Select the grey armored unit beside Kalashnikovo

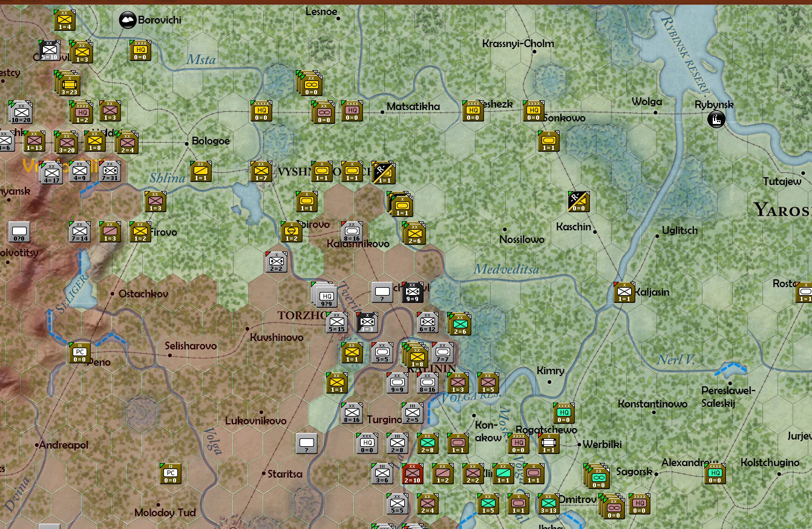point(352,232)
